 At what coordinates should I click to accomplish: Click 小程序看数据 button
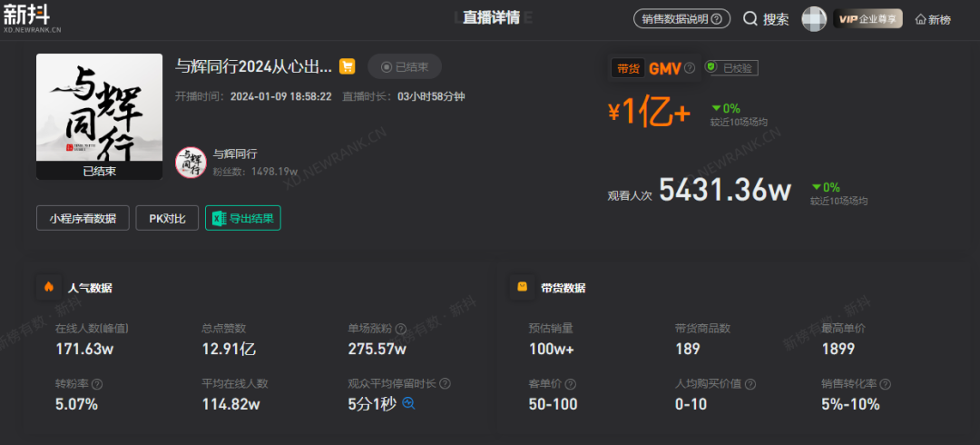tap(83, 219)
